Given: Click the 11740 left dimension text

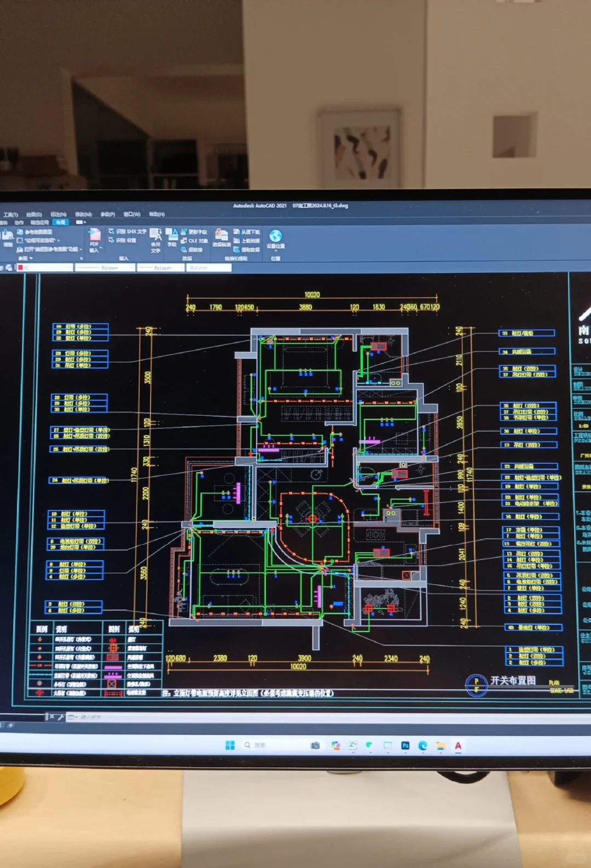Looking at the screenshot, I should coord(133,474).
